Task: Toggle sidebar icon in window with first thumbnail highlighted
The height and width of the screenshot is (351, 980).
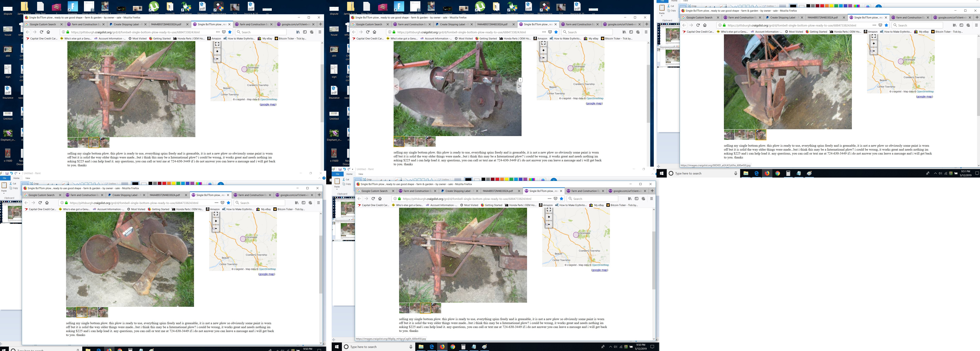Action: [x=631, y=32]
